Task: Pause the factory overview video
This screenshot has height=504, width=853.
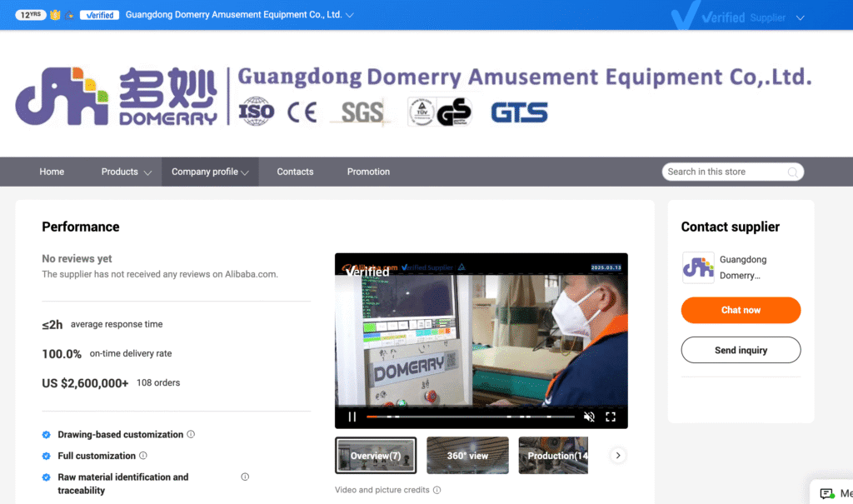Action: click(352, 416)
